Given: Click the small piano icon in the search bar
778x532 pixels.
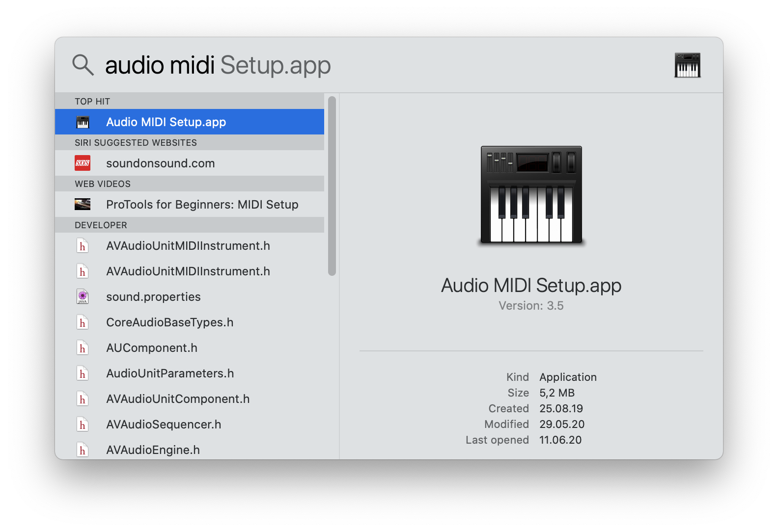Looking at the screenshot, I should (687, 65).
